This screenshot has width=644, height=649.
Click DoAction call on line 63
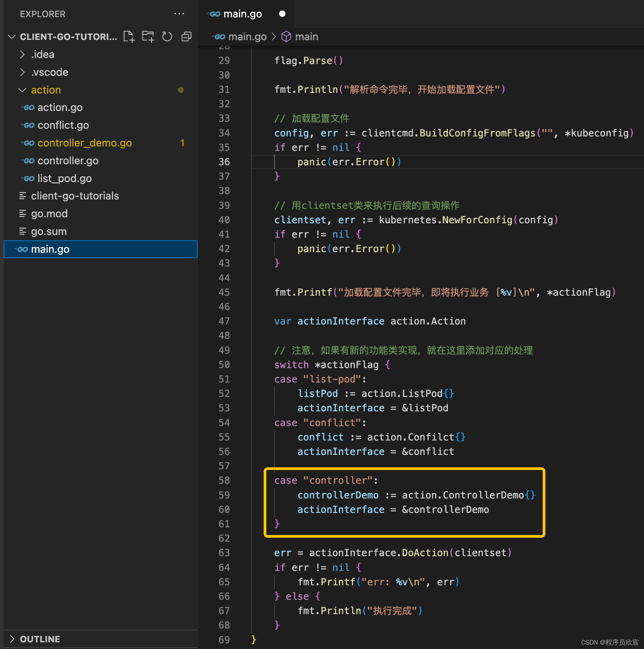425,553
